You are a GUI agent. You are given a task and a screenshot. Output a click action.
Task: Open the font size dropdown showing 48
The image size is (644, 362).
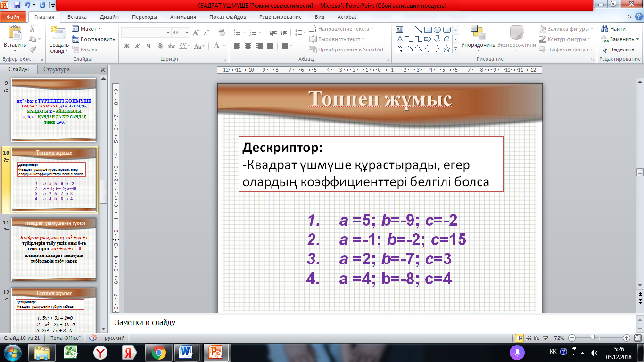(180, 33)
